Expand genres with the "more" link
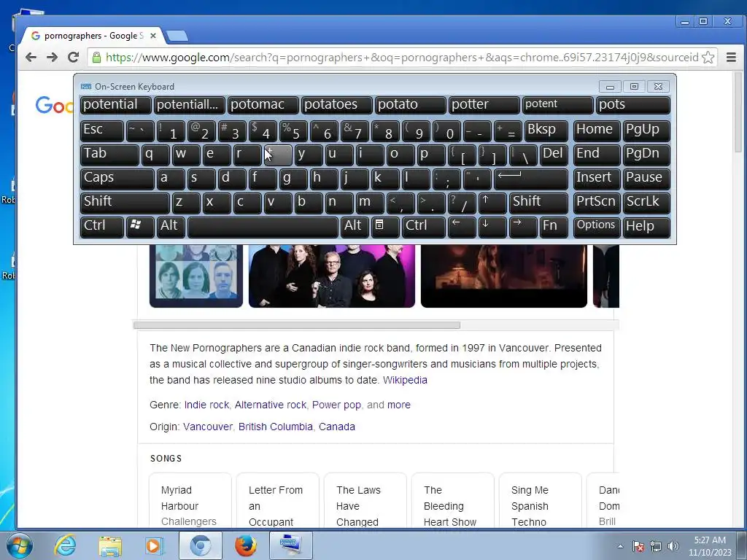This screenshot has width=747, height=560. pyautogui.click(x=399, y=405)
